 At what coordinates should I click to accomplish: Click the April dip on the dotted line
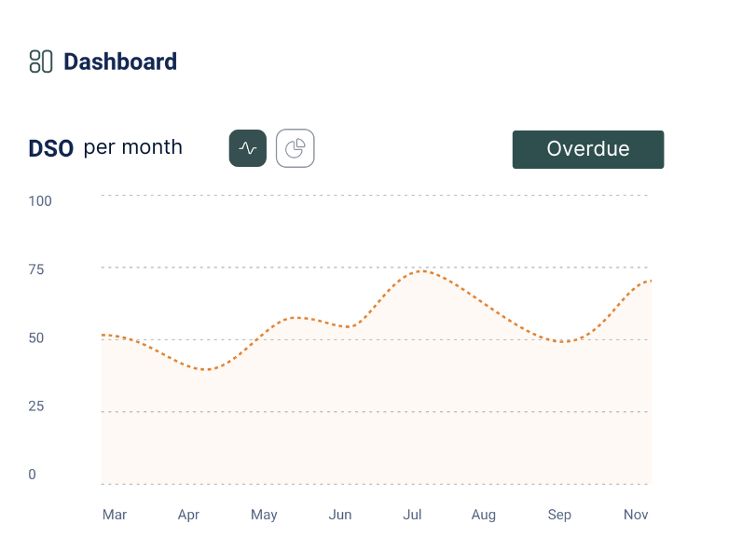(206, 369)
